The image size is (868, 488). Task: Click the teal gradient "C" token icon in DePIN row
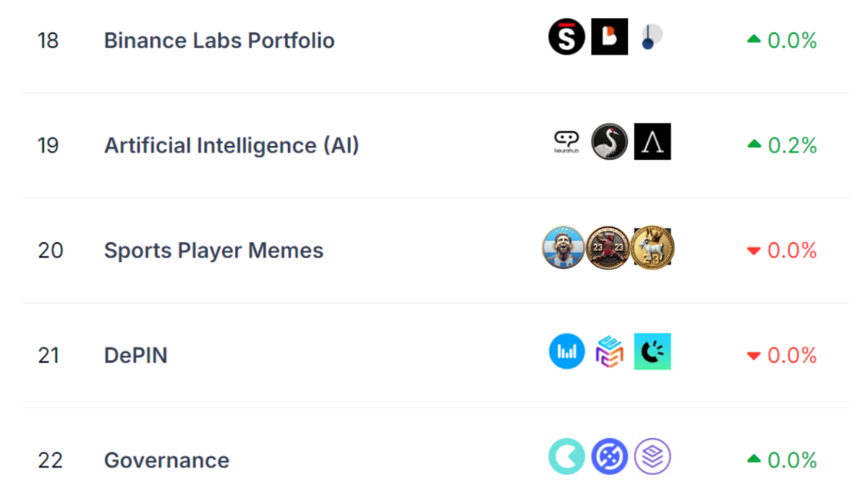pos(652,351)
